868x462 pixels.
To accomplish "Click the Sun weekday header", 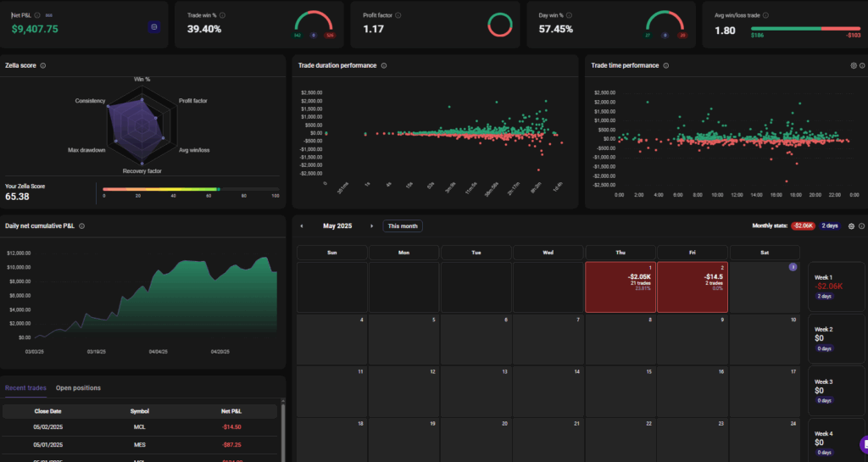I will [332, 253].
